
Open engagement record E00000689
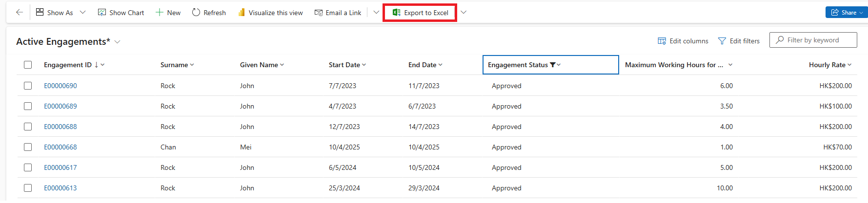click(61, 106)
